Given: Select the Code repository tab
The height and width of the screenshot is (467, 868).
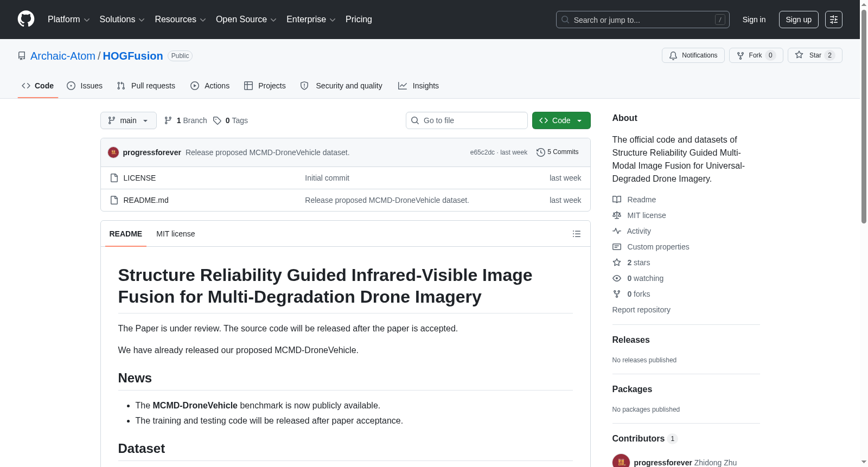Looking at the screenshot, I should coord(38,86).
